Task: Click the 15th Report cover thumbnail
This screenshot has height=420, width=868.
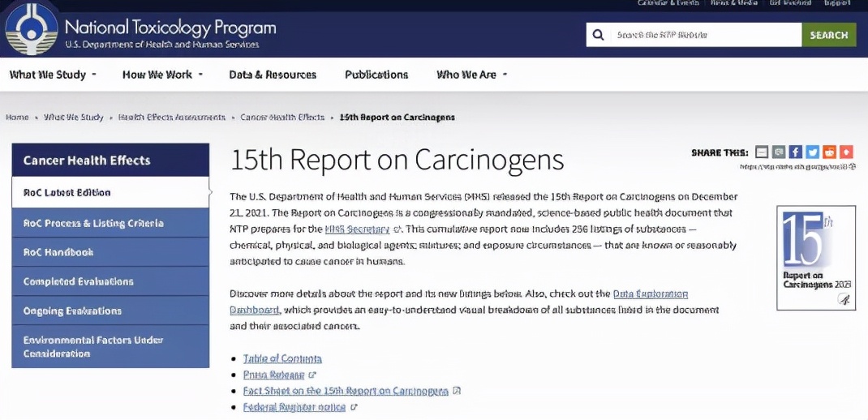Action: click(x=816, y=257)
